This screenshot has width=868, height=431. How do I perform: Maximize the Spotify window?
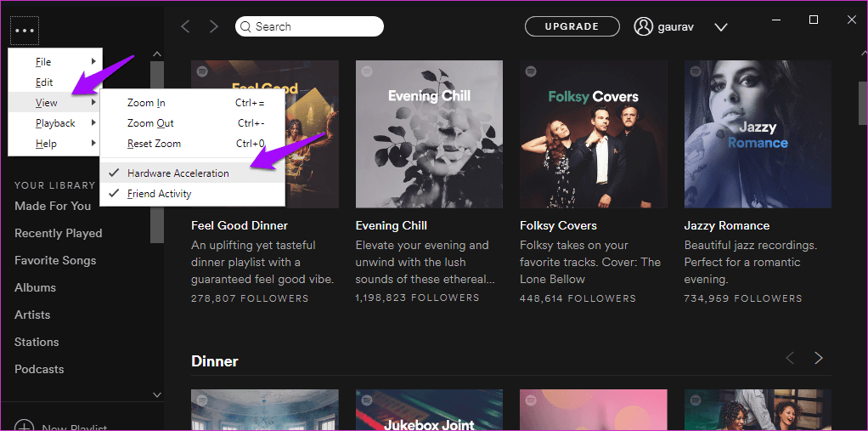(813, 20)
